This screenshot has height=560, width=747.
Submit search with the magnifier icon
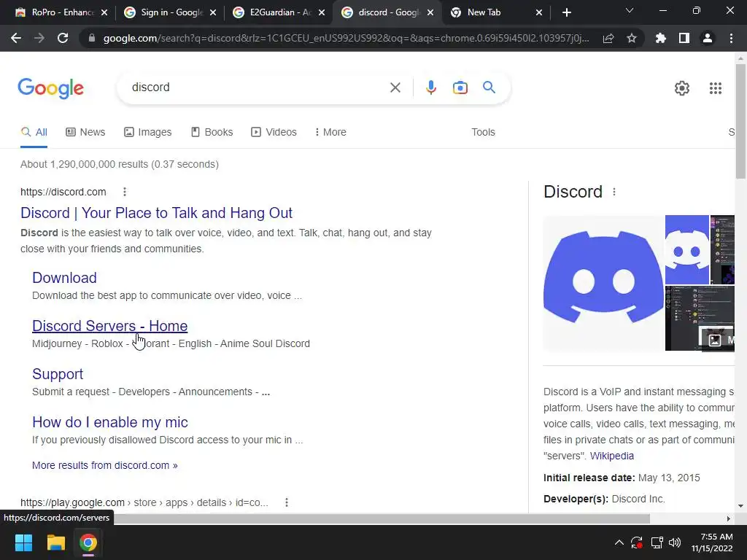pos(489,87)
